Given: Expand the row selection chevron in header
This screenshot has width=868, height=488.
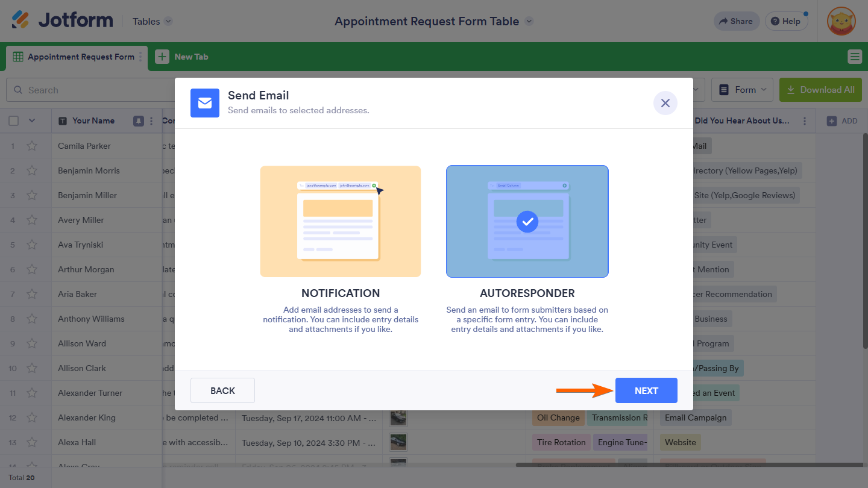Looking at the screenshot, I should click(32, 121).
